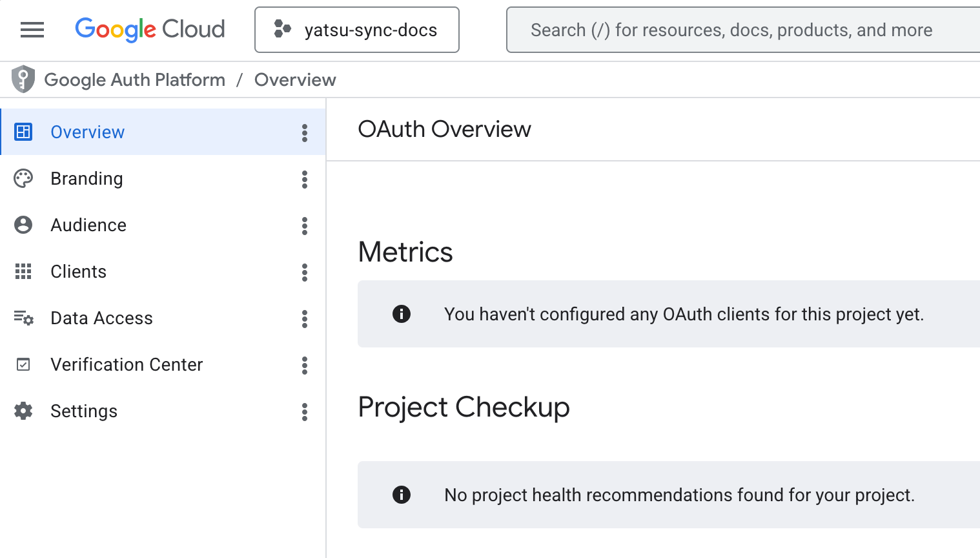This screenshot has height=558, width=980.
Task: Open the hamburger navigation menu
Action: (x=32, y=30)
